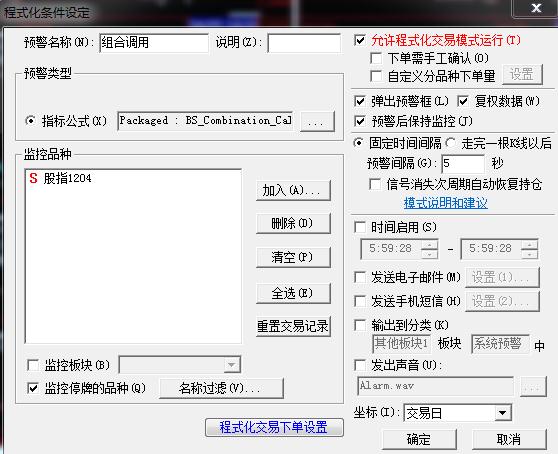Click the 重置交易记录 button
Screen dimensions: 558x454
tap(293, 326)
